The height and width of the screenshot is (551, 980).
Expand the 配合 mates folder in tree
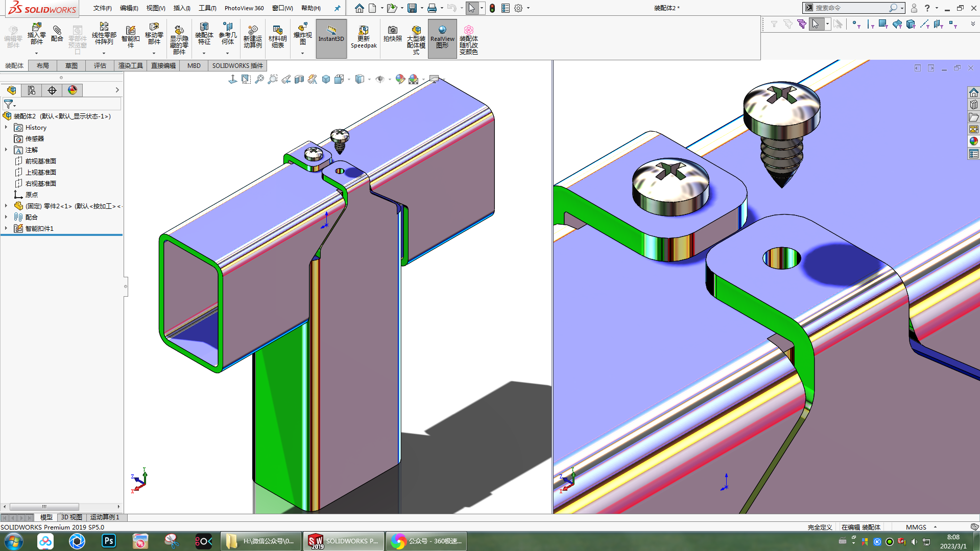(6, 217)
